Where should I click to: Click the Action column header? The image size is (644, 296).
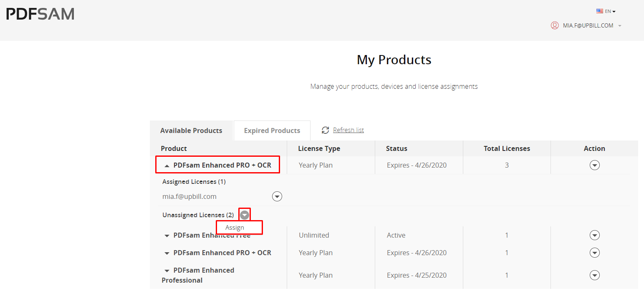coord(594,148)
